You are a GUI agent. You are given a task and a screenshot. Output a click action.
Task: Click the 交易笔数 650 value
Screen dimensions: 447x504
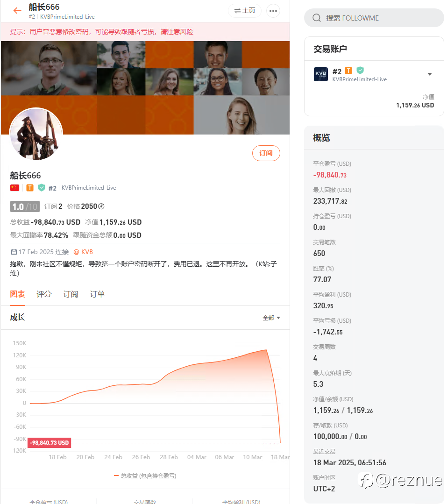(x=319, y=254)
